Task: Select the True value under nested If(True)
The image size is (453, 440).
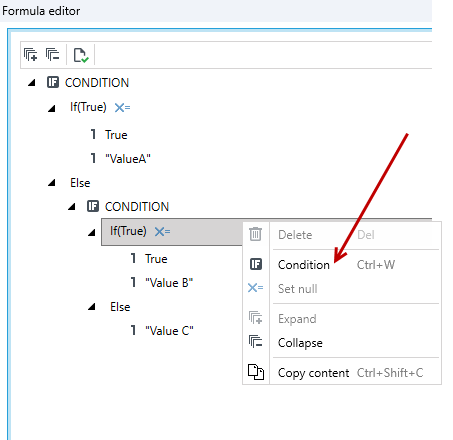Action: click(156, 259)
